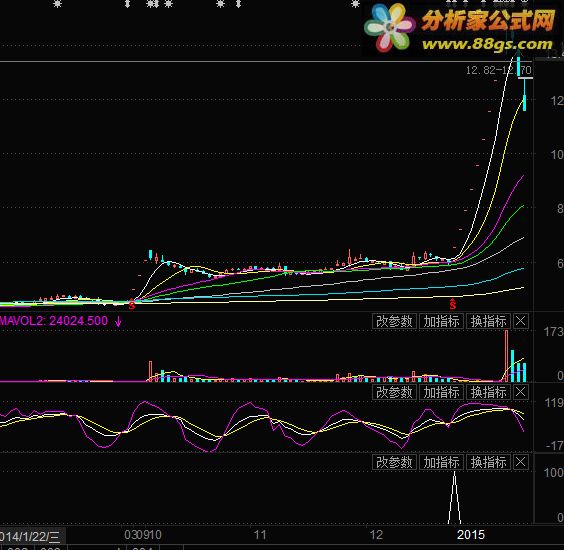This screenshot has width=564, height=550.
Task: Click 加指标 in the volume panel
Action: [x=441, y=321]
